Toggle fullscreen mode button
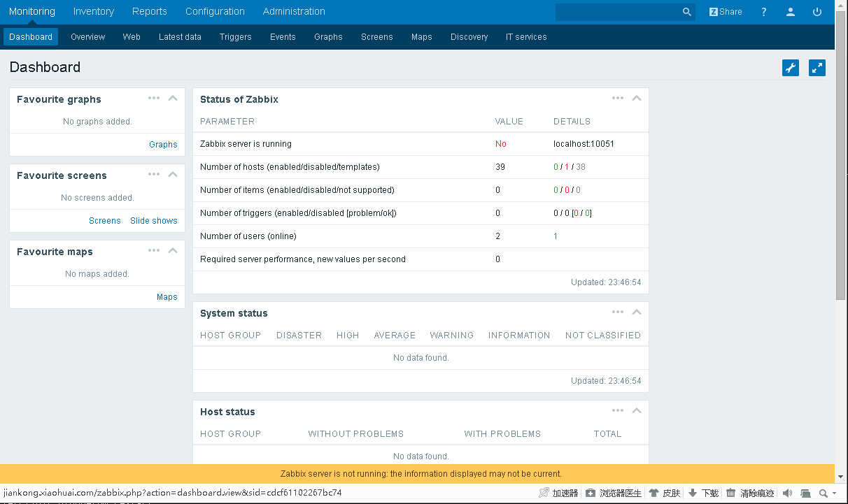Screen dimensions: 848x504 point(817,68)
